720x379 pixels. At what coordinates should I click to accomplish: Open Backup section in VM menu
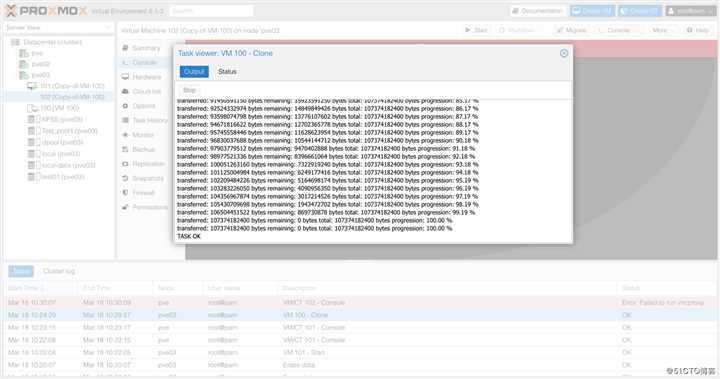[144, 149]
